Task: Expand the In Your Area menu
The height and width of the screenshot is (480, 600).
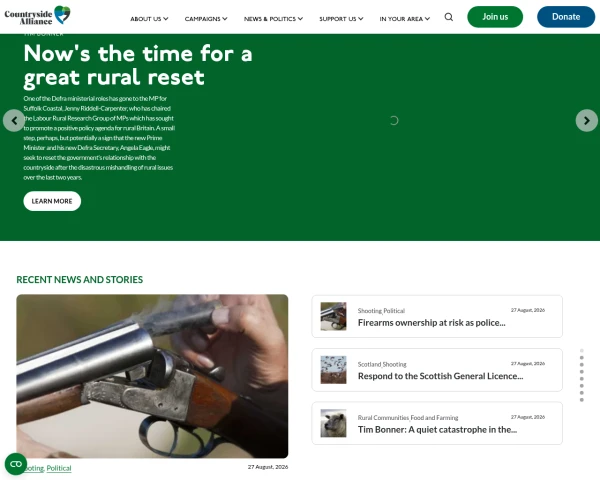Action: (404, 19)
